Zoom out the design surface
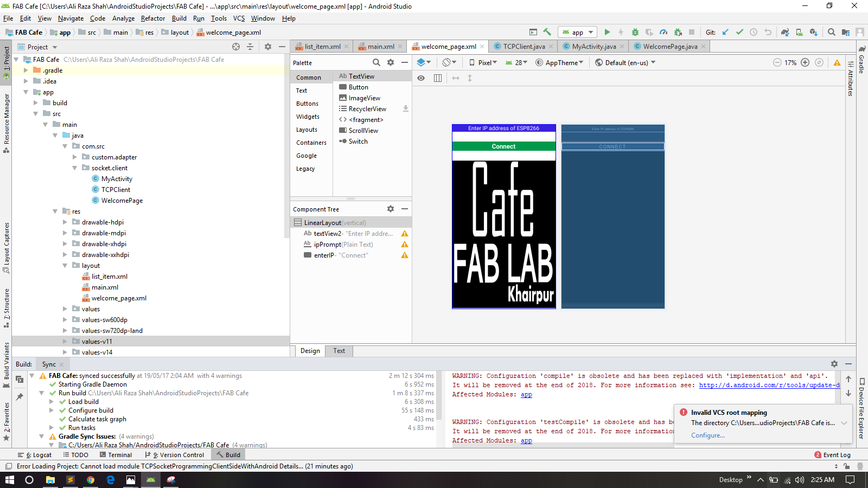The height and width of the screenshot is (488, 868). pos(777,62)
